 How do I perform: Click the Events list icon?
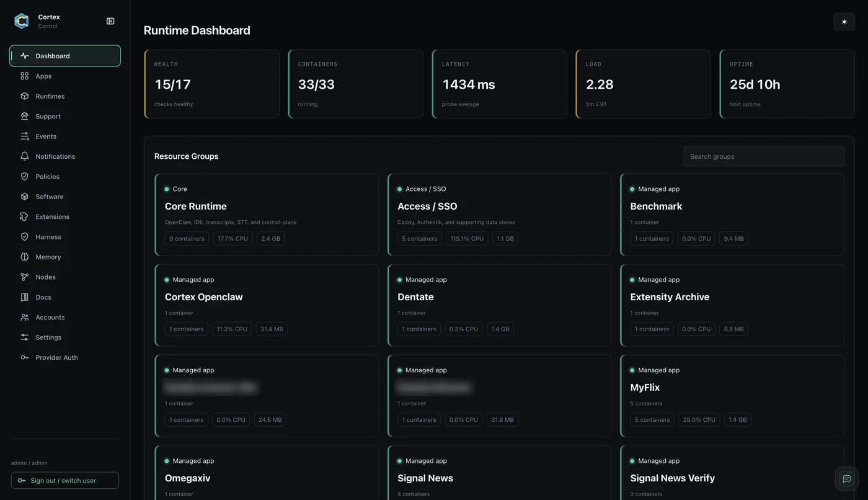[25, 136]
